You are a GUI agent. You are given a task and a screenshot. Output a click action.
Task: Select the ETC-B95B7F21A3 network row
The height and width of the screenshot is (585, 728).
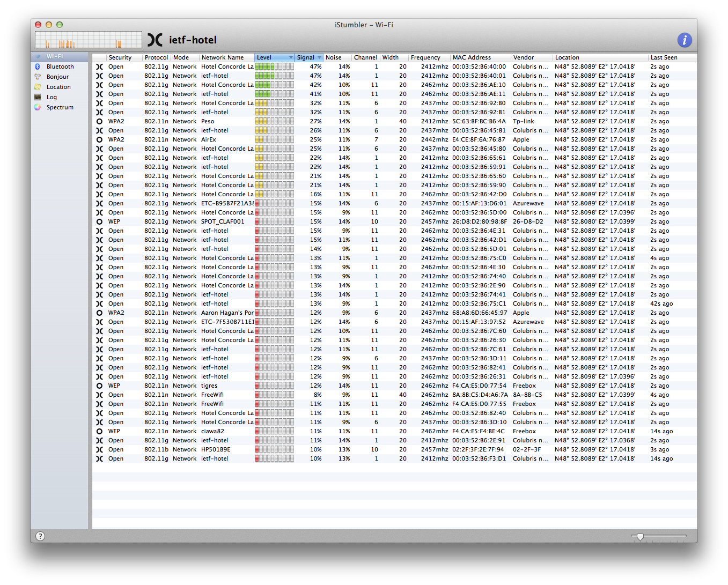click(394, 203)
